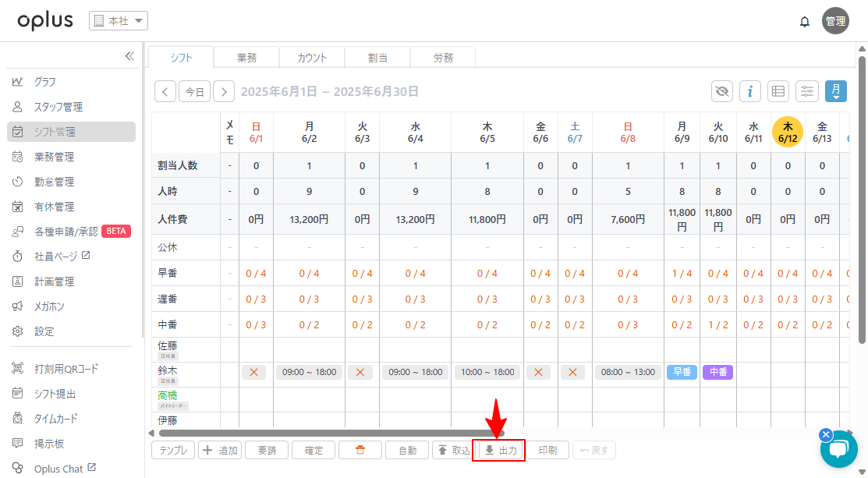Switch to the 労務 tab

(x=443, y=58)
